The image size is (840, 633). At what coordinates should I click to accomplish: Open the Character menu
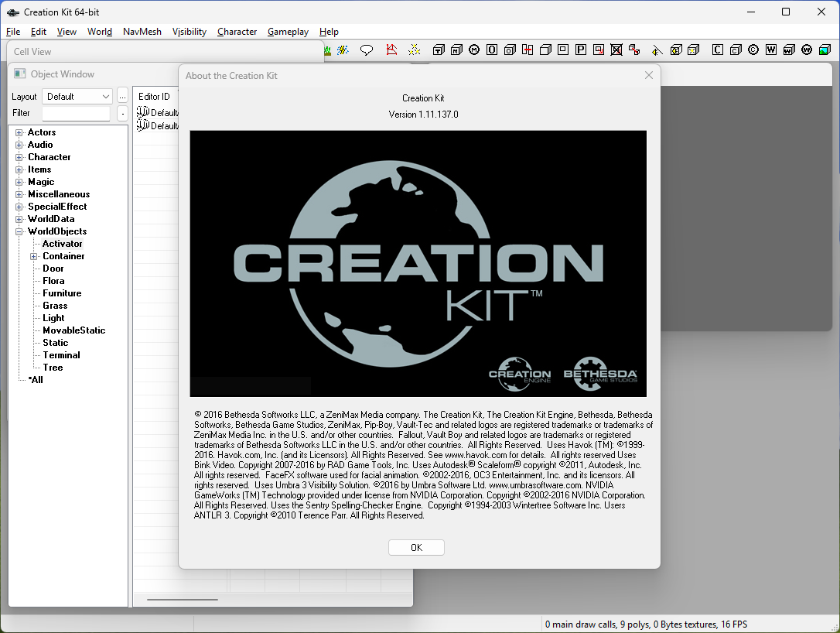[237, 32]
